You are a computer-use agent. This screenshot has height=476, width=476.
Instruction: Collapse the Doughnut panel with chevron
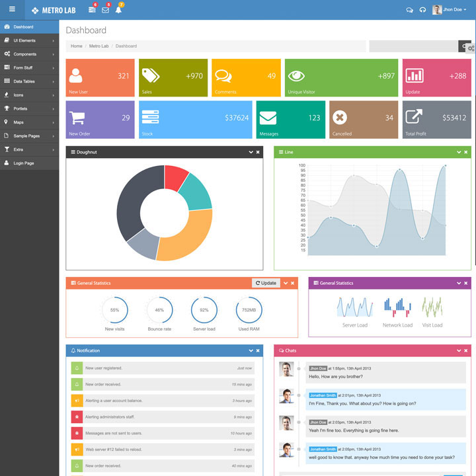point(251,152)
